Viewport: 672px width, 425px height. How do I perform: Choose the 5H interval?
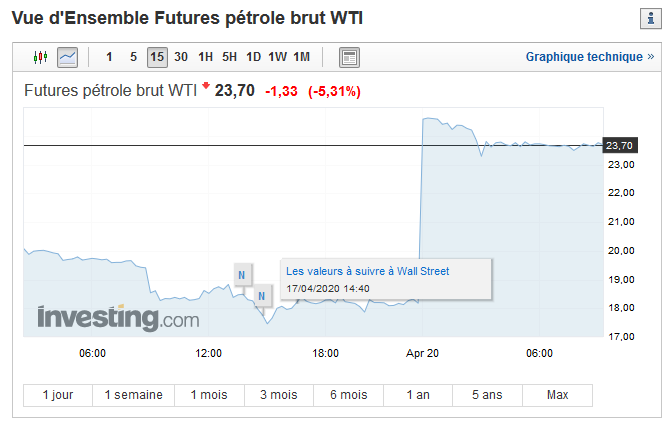click(229, 57)
